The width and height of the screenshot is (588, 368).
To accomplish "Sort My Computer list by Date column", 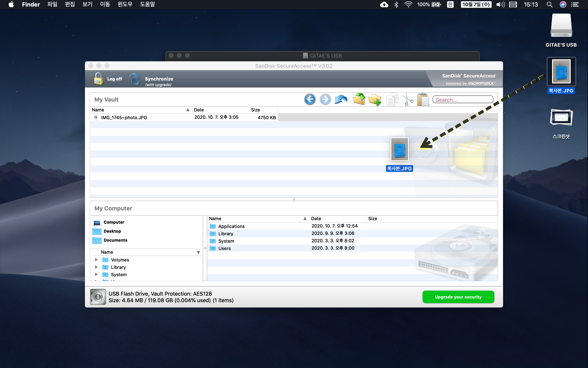I will point(338,219).
